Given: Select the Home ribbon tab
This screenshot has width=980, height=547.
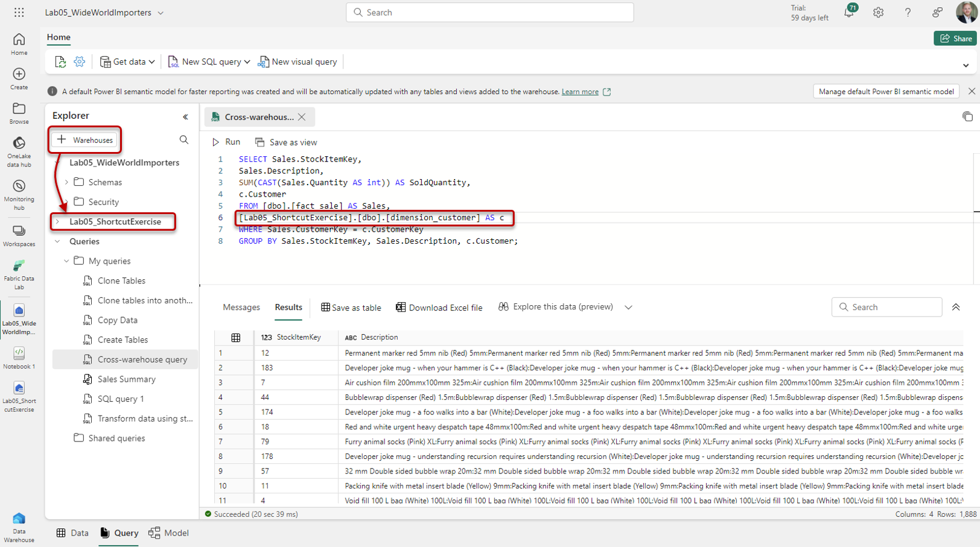Looking at the screenshot, I should (59, 37).
